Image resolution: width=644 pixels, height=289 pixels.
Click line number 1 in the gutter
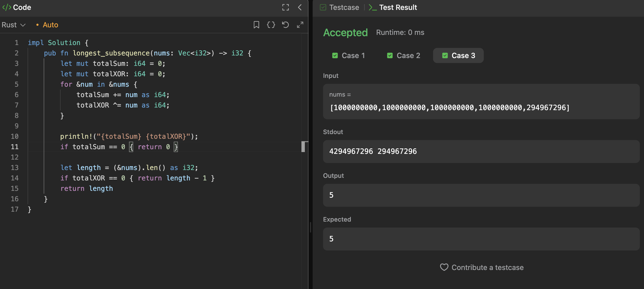tap(16, 43)
